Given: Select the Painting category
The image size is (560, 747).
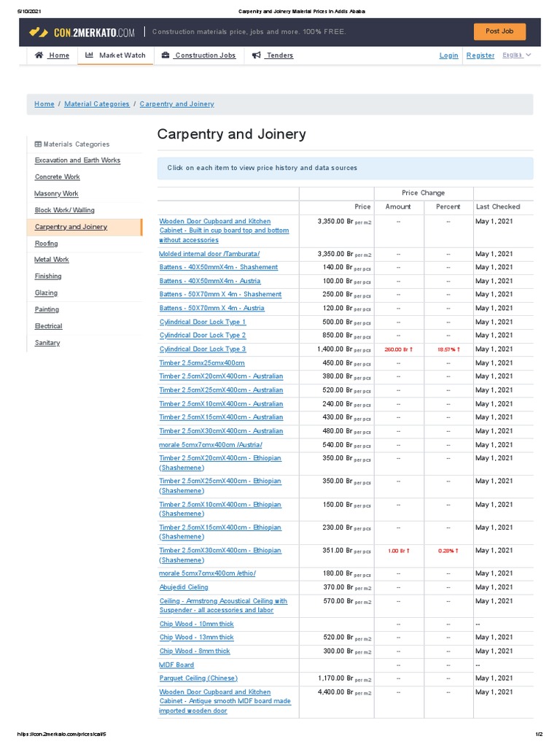Looking at the screenshot, I should [47, 309].
